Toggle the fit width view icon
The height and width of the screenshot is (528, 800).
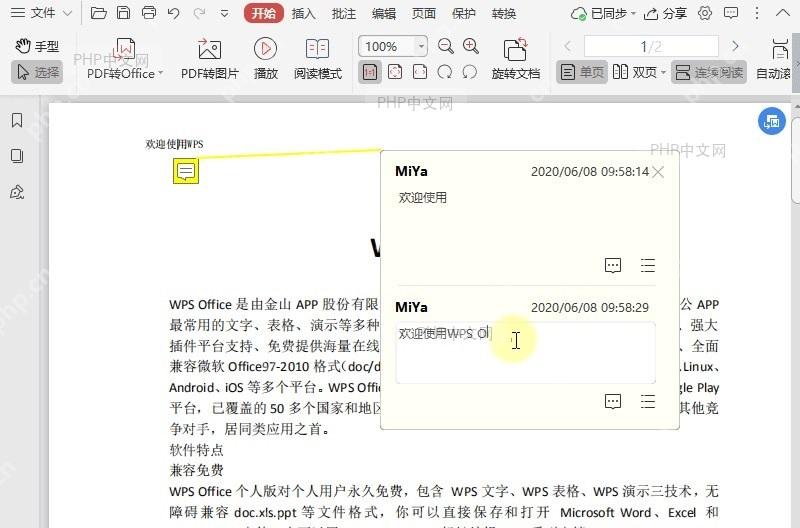(420, 72)
